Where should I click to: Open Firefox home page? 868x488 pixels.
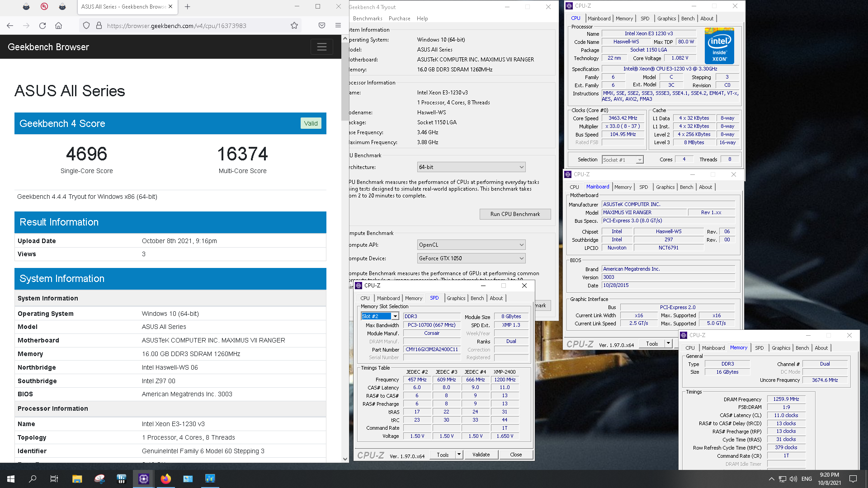tap(59, 26)
